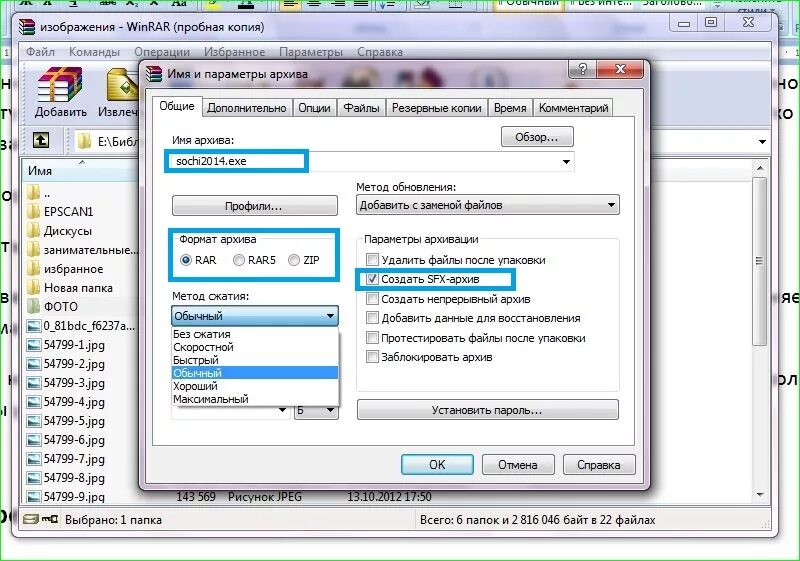Switch to the Резервные копии tab
Screen dimensions: 800x561
pos(437,108)
